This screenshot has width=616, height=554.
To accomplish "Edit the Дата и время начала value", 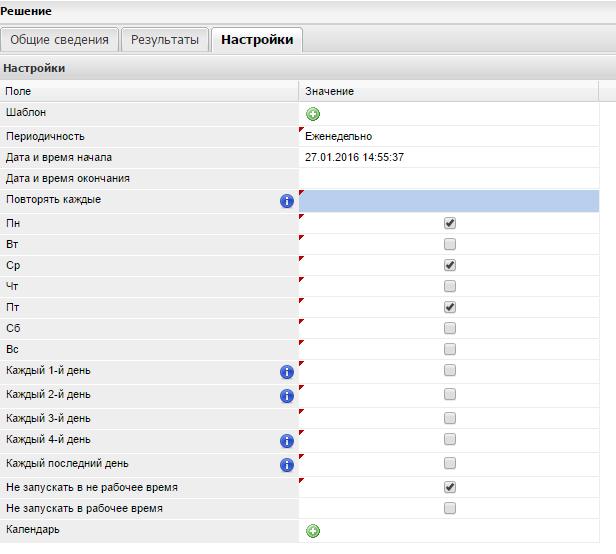I will tap(448, 157).
